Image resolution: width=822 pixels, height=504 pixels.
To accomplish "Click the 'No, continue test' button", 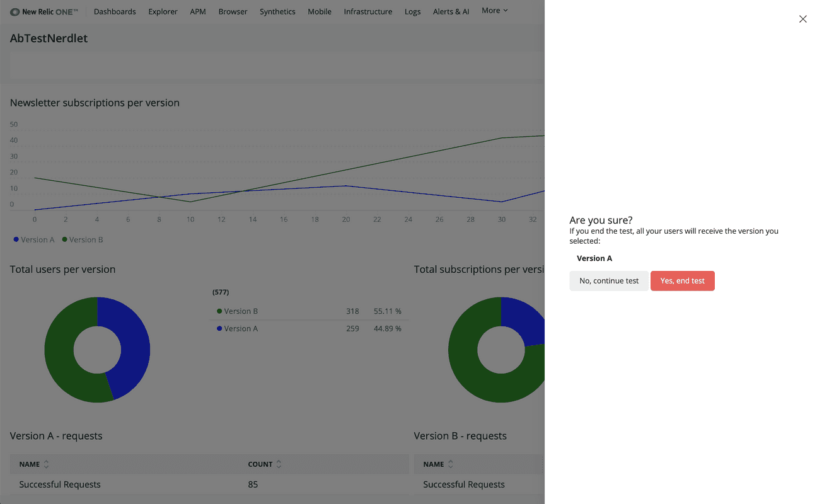I will point(609,281).
